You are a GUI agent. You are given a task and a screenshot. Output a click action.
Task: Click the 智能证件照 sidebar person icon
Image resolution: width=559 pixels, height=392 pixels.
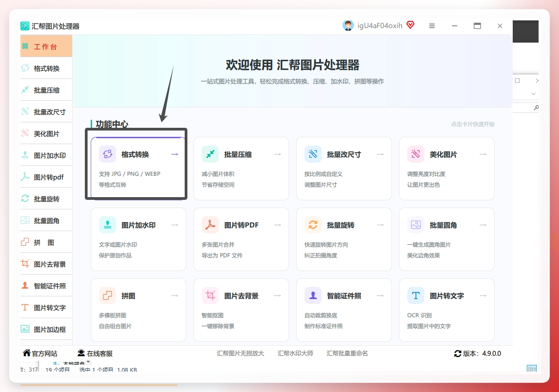point(25,286)
